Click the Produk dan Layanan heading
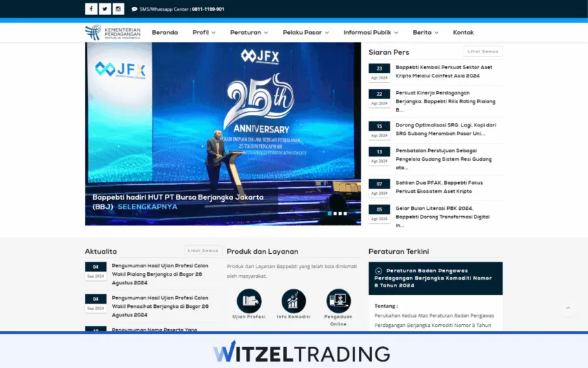 (263, 252)
